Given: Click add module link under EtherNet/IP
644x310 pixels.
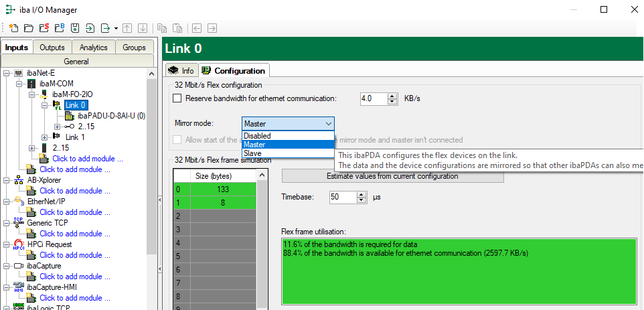Looking at the screenshot, I should [x=75, y=212].
